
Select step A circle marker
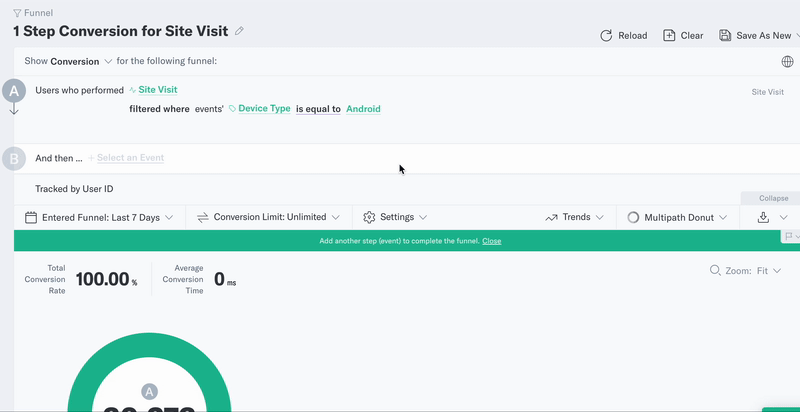(x=14, y=91)
